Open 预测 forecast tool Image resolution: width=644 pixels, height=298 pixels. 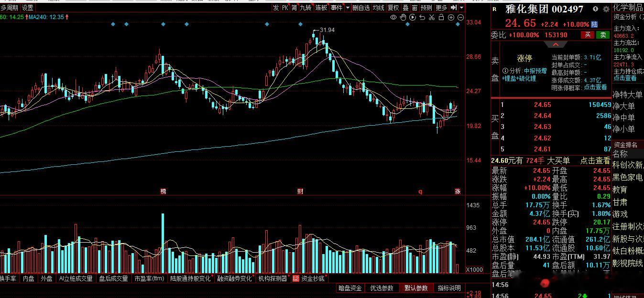pos(426,7)
